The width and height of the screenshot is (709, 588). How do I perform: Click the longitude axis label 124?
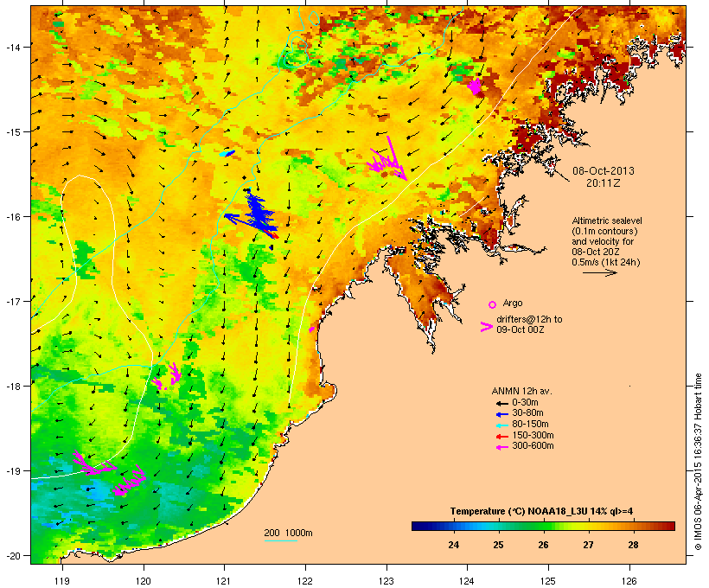pyautogui.click(x=467, y=581)
